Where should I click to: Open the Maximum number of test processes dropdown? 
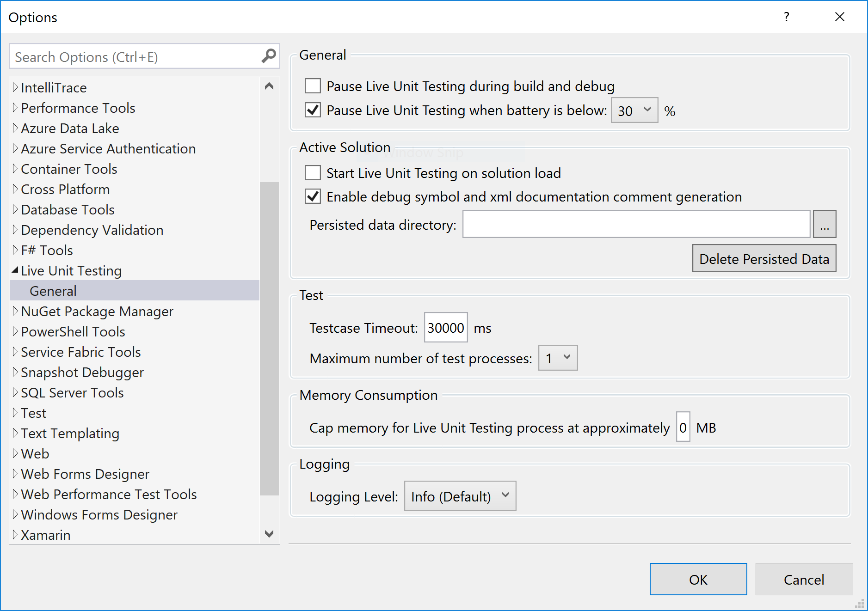558,358
